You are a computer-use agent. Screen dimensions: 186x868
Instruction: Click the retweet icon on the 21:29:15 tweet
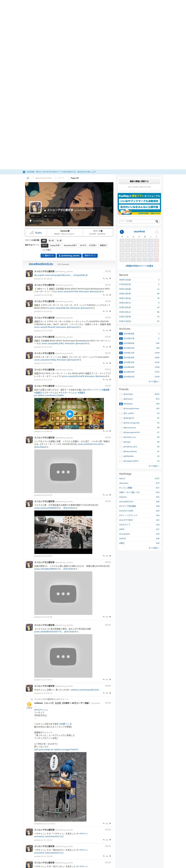click(107, 680)
